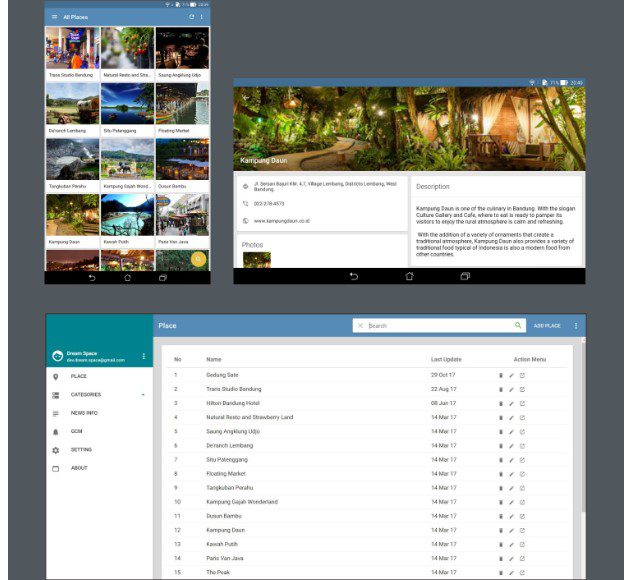This screenshot has width=634, height=580.
Task: Edit the Gedung Sate row
Action: click(x=511, y=375)
